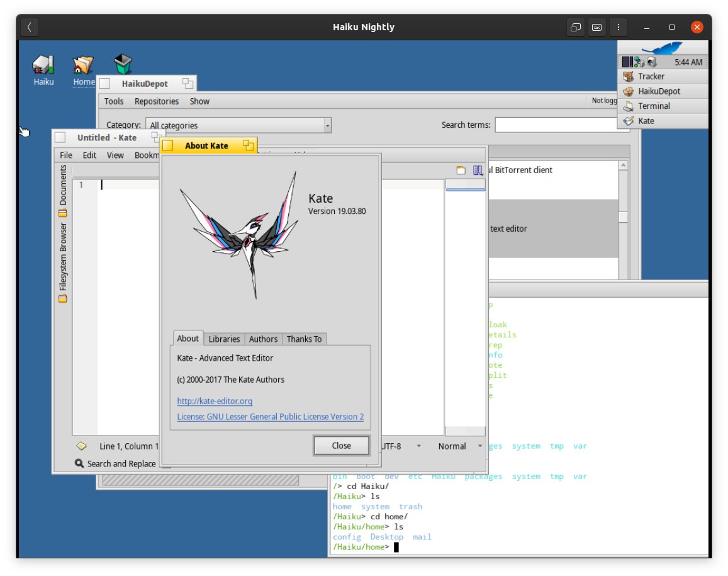Open the UTF-8 encoding dropdown in Kate
The image size is (728, 576).
[x=401, y=446]
